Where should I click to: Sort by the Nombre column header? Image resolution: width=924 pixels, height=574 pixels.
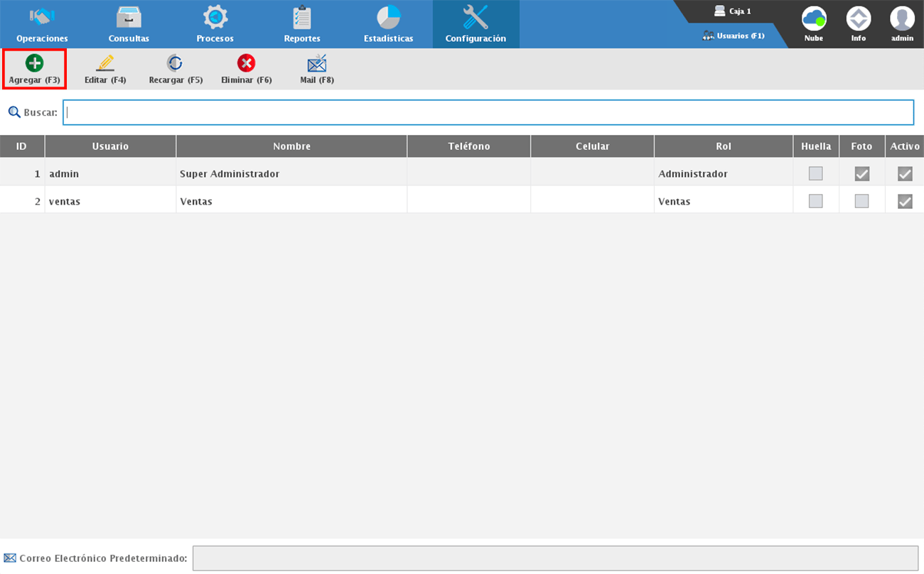click(x=291, y=146)
